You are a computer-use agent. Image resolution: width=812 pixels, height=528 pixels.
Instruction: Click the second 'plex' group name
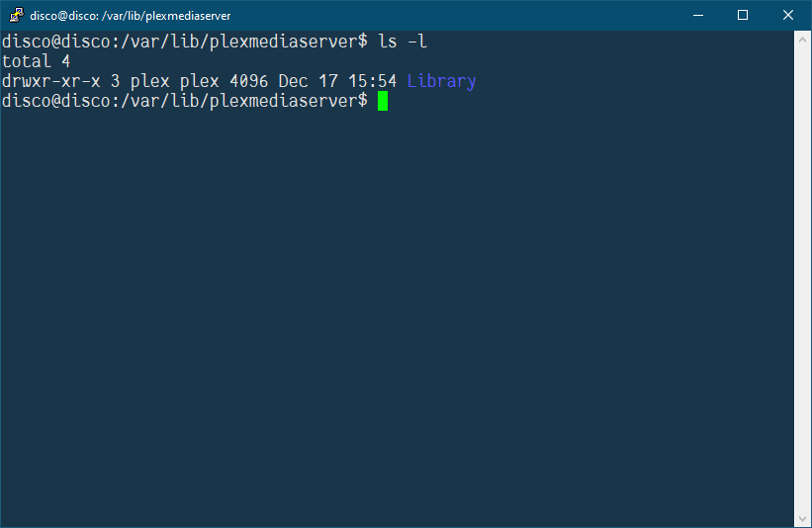point(200,82)
